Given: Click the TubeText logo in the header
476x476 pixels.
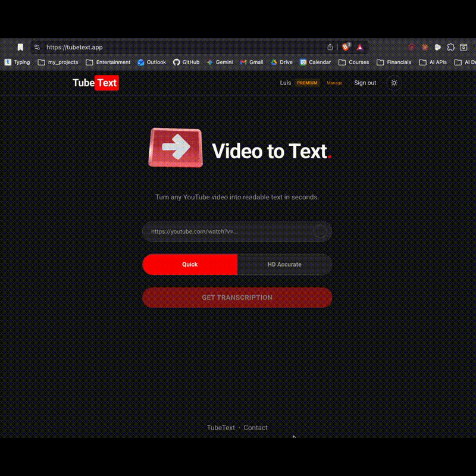Looking at the screenshot, I should [95, 83].
